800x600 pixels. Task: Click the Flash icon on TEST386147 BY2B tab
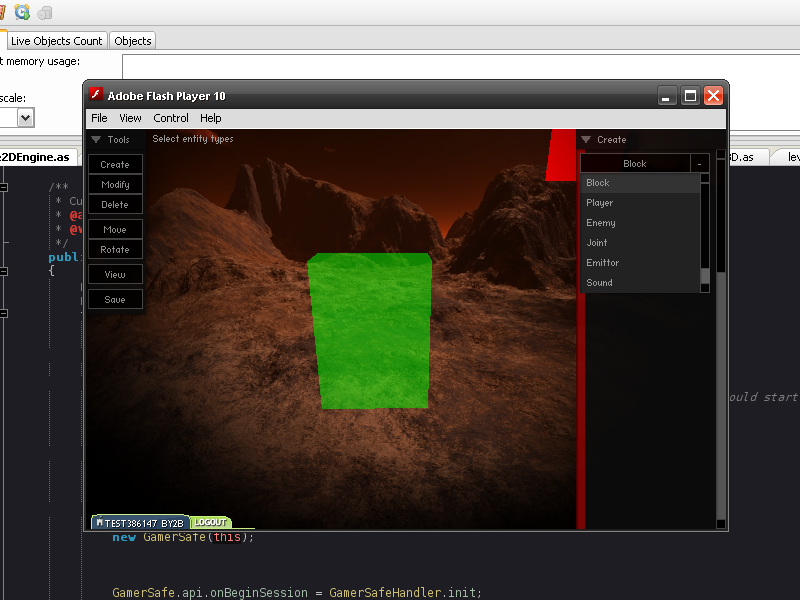tap(100, 522)
